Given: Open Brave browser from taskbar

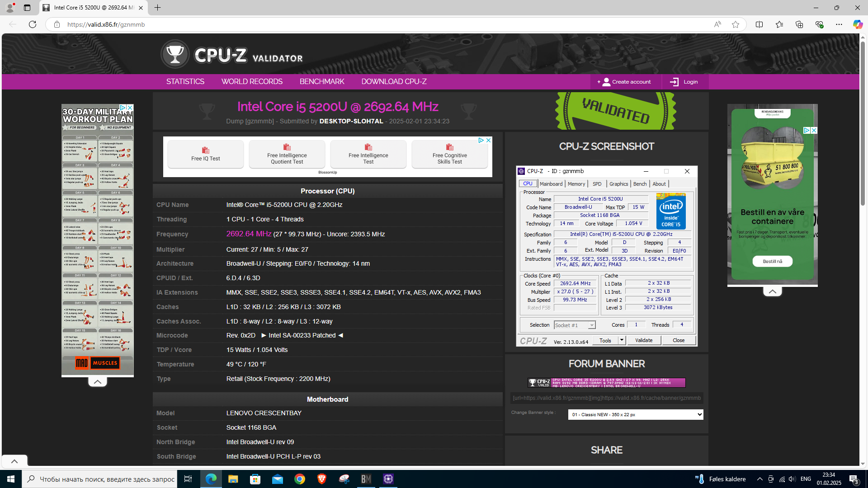Looking at the screenshot, I should coord(321,479).
